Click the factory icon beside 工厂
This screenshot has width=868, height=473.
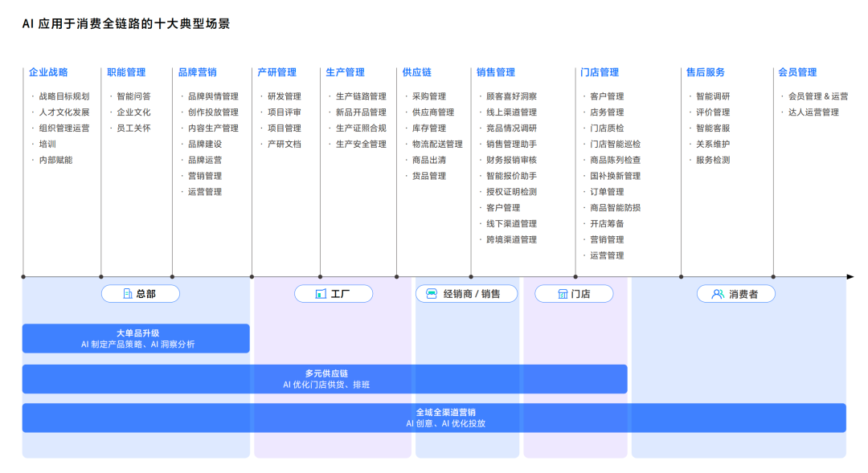tap(321, 294)
